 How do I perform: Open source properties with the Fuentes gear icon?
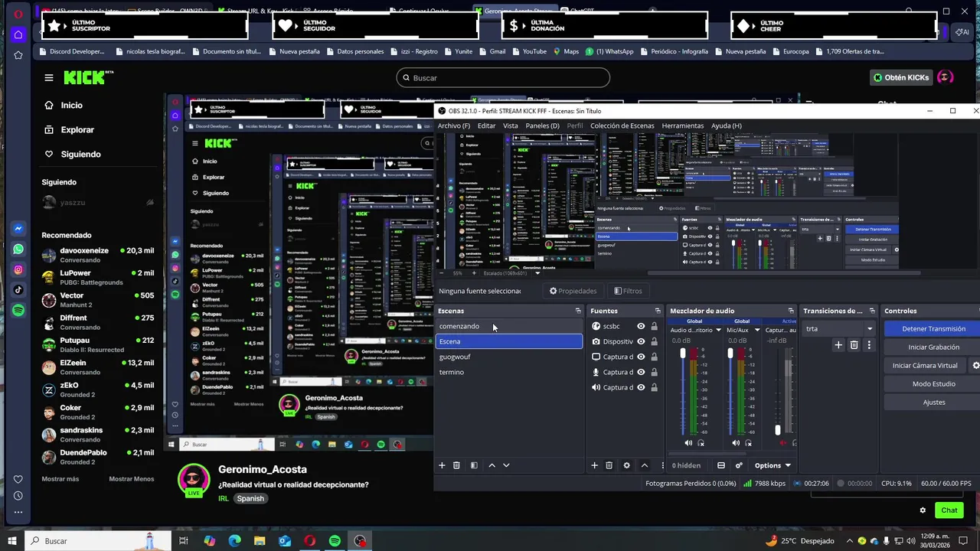tap(627, 465)
